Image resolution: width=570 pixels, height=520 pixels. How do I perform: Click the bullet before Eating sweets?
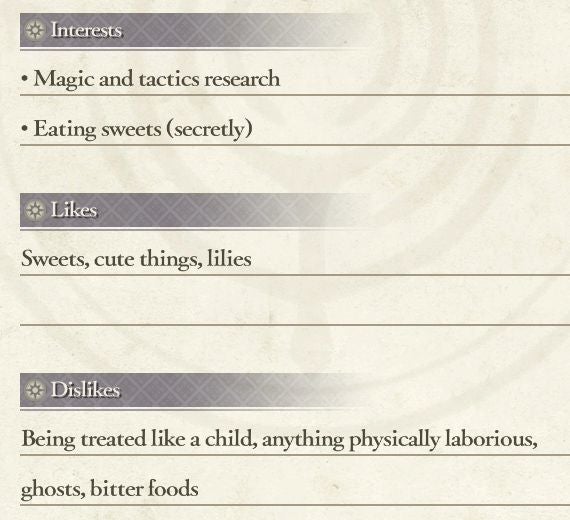pyautogui.click(x=25, y=128)
